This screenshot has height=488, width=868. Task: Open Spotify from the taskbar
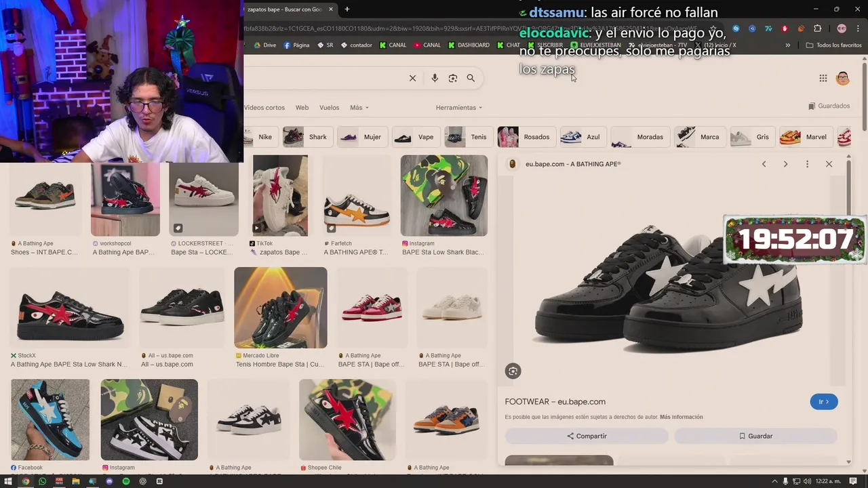click(x=126, y=481)
